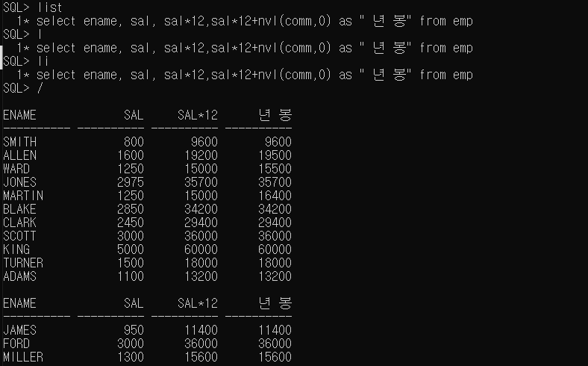Click KING in the ENAME column

16,249
